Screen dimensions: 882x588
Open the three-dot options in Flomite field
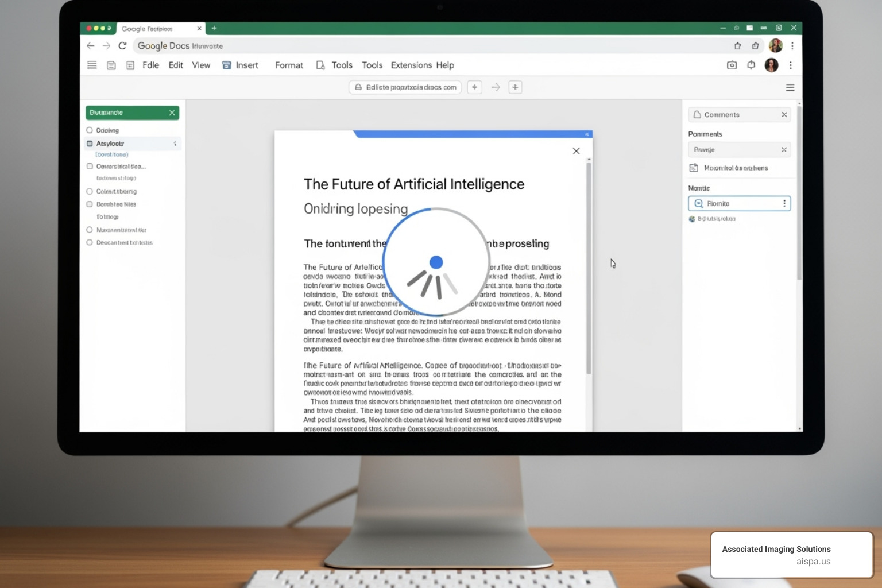[784, 204]
